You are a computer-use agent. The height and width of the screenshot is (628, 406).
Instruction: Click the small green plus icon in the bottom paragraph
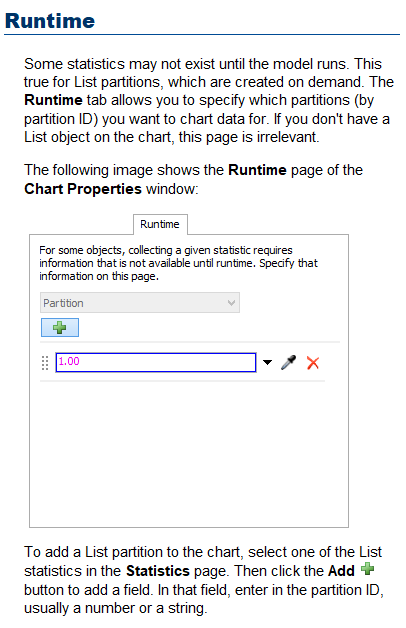pyautogui.click(x=367, y=569)
